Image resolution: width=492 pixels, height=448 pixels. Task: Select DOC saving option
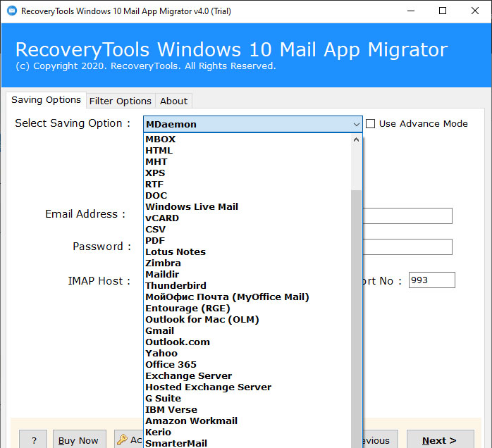coord(247,196)
